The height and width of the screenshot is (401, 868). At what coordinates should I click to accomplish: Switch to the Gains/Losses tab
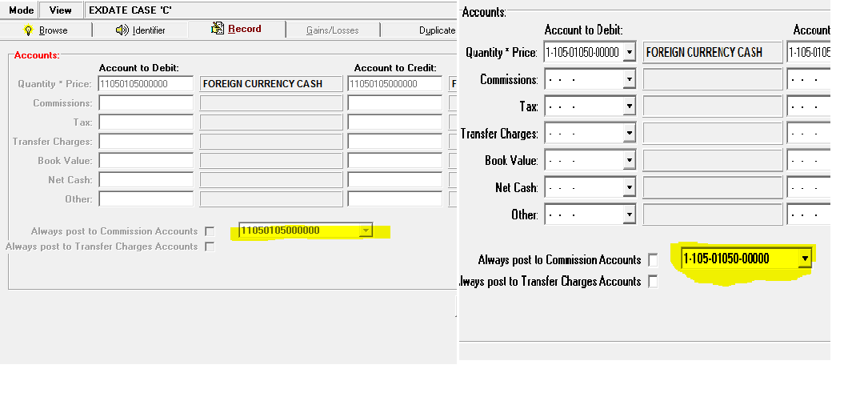[332, 30]
